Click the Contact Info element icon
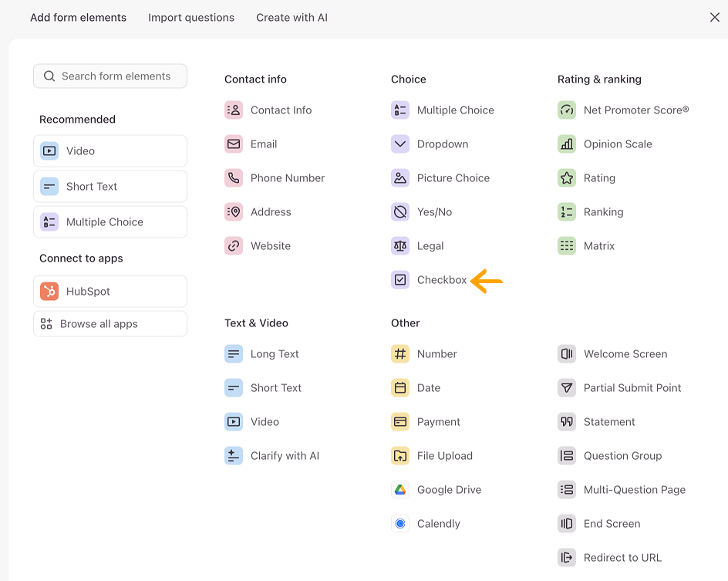This screenshot has height=581, width=728. tap(234, 110)
